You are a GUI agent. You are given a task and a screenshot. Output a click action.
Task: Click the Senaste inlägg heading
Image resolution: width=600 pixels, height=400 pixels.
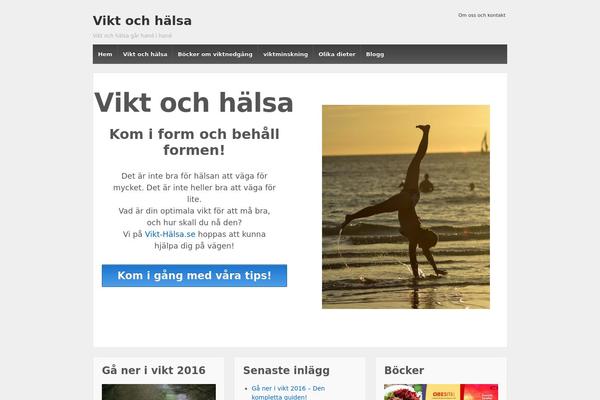point(286,371)
